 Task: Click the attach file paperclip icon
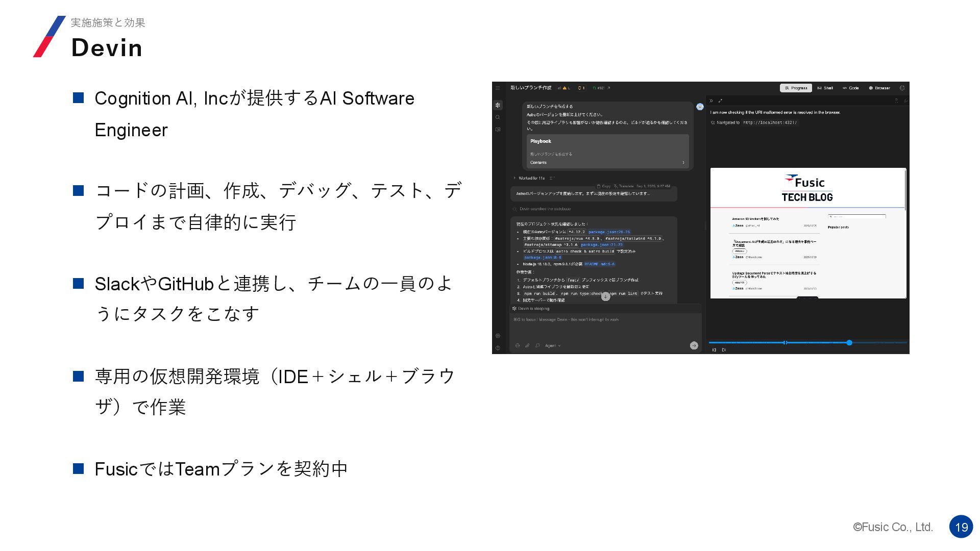click(x=527, y=345)
